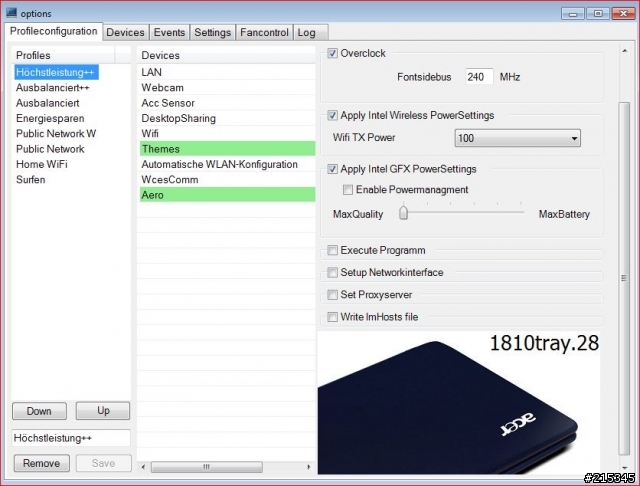Select the Höchstleistung++ profile in list

coord(56,72)
